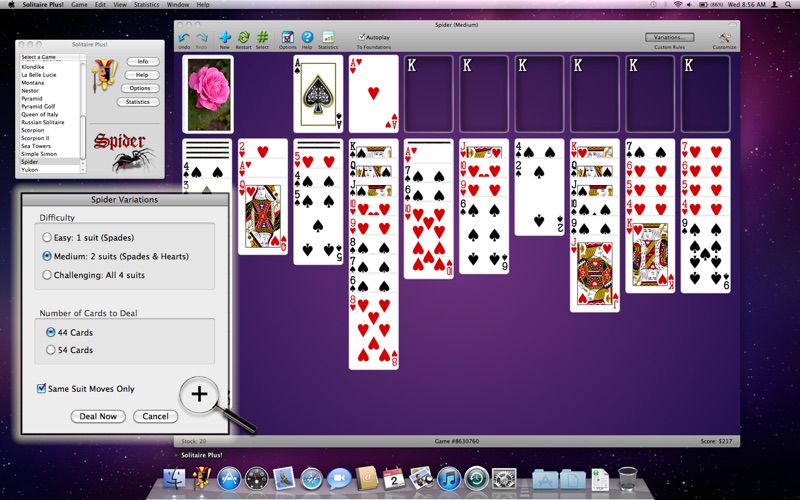Click the Customize tools icon
Screen dimensions: 800x500
[x=724, y=39]
